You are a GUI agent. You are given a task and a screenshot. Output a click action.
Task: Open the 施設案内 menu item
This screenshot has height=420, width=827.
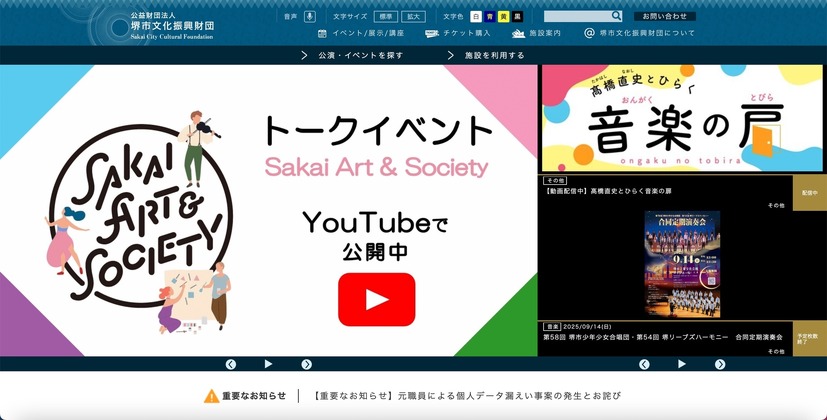tap(545, 33)
